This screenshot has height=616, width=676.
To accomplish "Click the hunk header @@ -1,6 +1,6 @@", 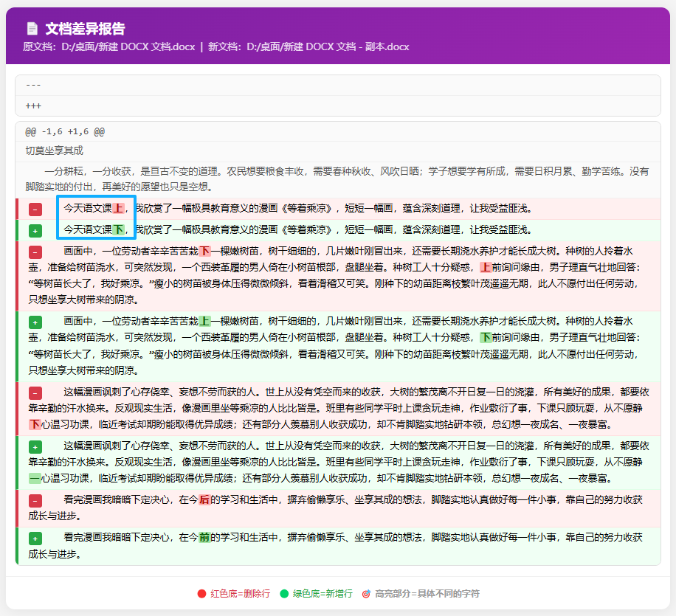I will click(x=338, y=131).
